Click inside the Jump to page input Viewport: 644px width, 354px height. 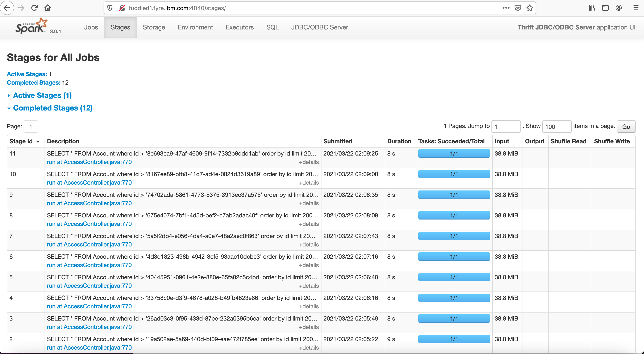pyautogui.click(x=506, y=126)
